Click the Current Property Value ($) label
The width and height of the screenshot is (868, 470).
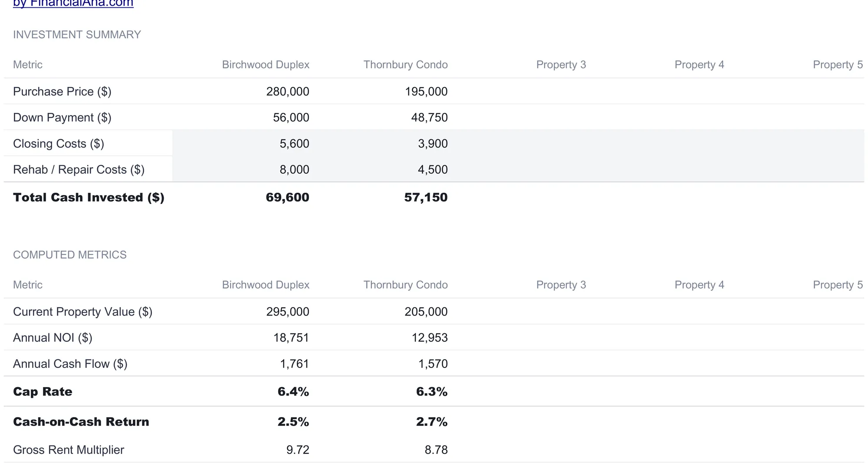coord(82,312)
